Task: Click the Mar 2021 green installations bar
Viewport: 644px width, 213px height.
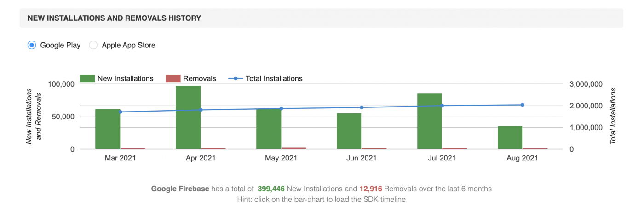Action: click(108, 129)
